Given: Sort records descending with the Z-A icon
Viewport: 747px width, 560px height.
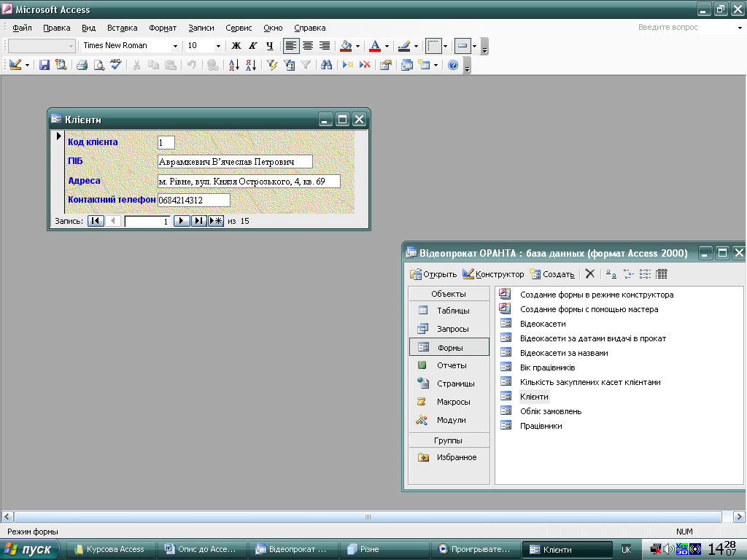Looking at the screenshot, I should coord(251,65).
